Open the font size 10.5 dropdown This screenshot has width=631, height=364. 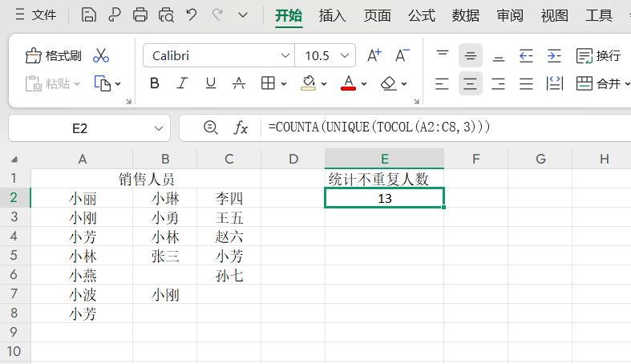(x=346, y=55)
